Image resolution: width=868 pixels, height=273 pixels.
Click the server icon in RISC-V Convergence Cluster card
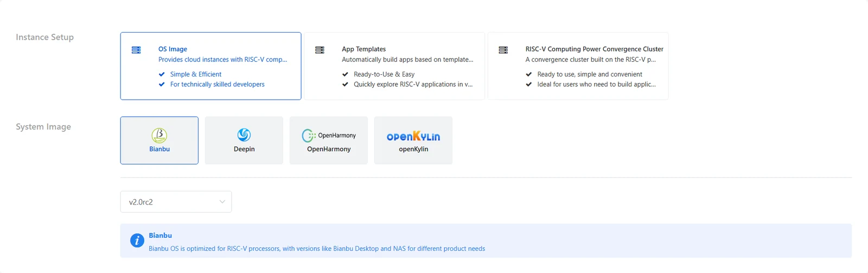[x=503, y=50]
